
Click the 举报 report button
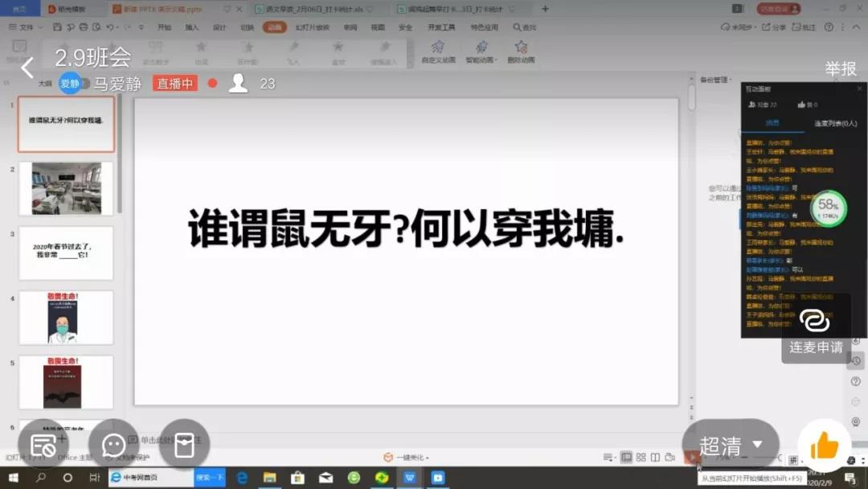(841, 69)
